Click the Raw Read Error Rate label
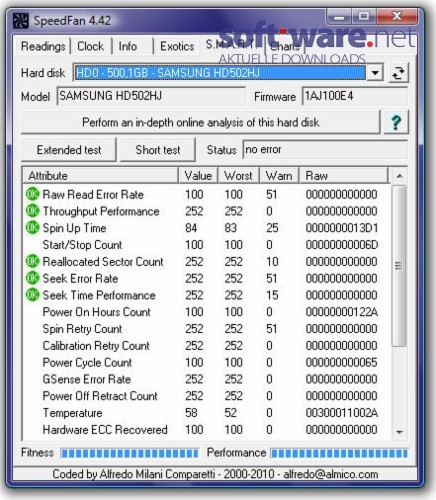The image size is (436, 500). [93, 194]
